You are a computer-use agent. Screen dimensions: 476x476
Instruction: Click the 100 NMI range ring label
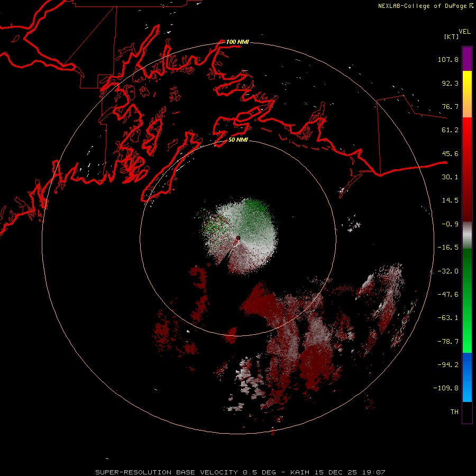click(237, 42)
